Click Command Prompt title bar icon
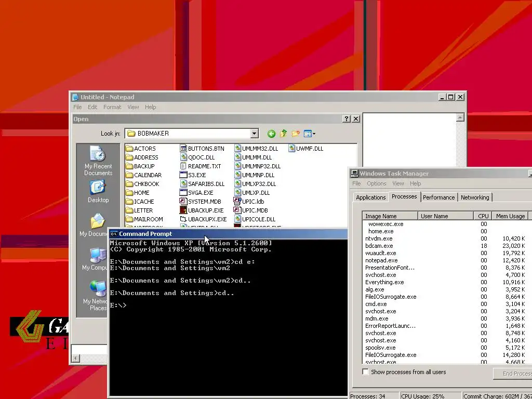Image resolution: width=532 pixels, height=399 pixels. click(x=114, y=234)
